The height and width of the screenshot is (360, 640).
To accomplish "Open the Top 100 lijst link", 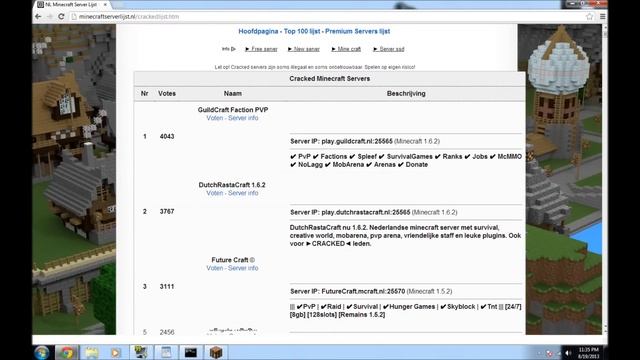I will coord(302,31).
